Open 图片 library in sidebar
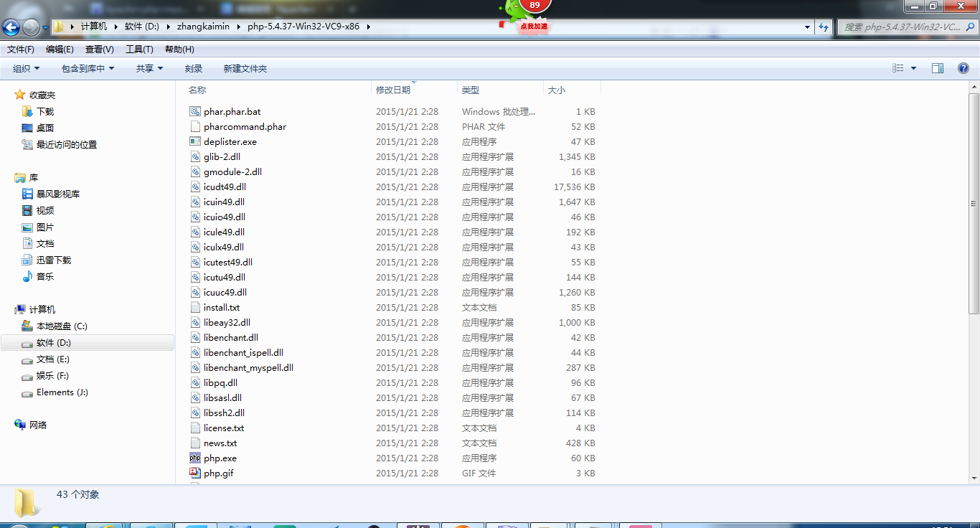Screen dimensions: 980x528 pyautogui.click(x=45, y=227)
